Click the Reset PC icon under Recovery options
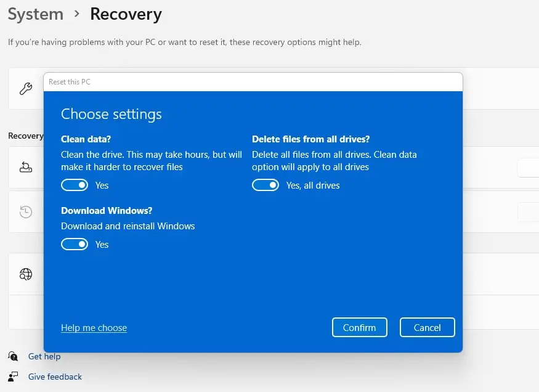This screenshot has height=392, width=539. coord(25,167)
